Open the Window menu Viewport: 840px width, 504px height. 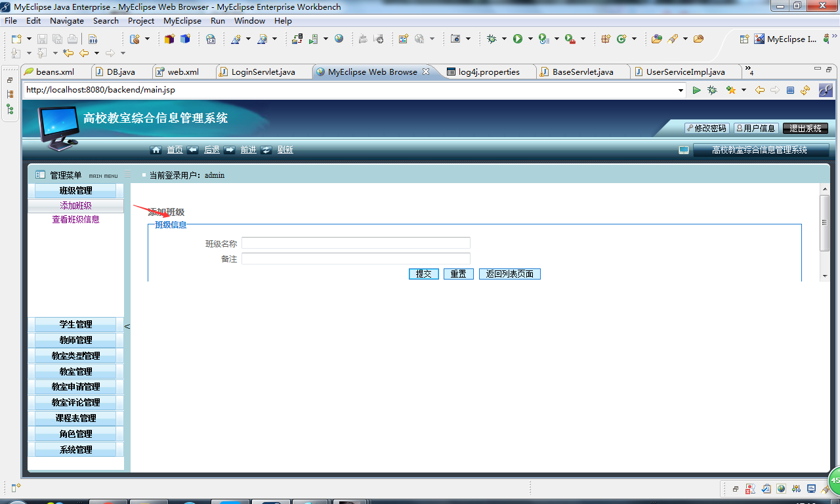[249, 21]
